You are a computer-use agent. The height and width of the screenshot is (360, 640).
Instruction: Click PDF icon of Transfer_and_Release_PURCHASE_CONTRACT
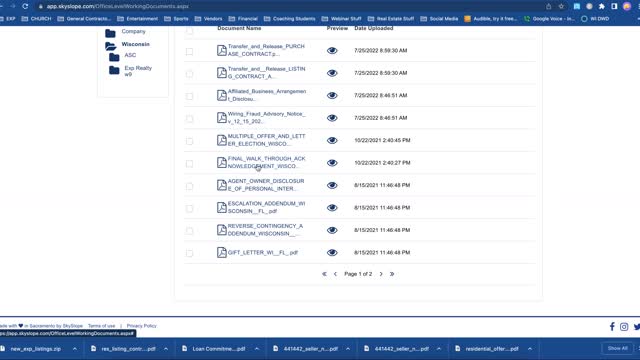click(222, 50)
